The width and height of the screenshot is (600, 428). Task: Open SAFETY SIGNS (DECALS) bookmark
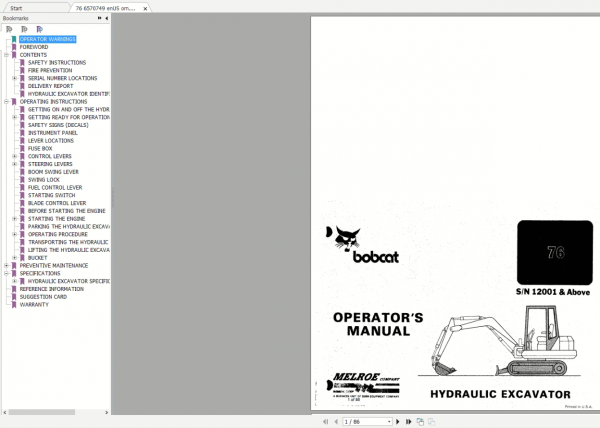coord(58,125)
